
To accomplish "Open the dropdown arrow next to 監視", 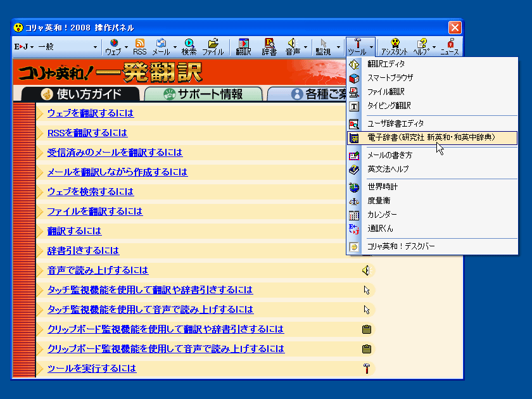I will coord(338,47).
